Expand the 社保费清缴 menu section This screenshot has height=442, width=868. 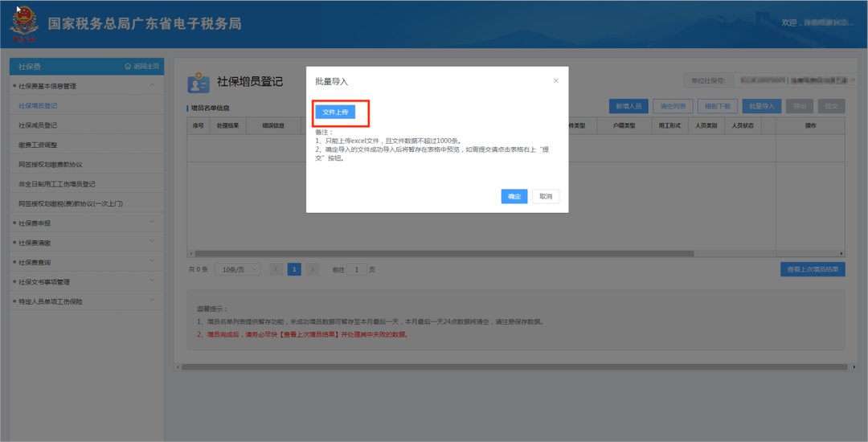[x=152, y=243]
